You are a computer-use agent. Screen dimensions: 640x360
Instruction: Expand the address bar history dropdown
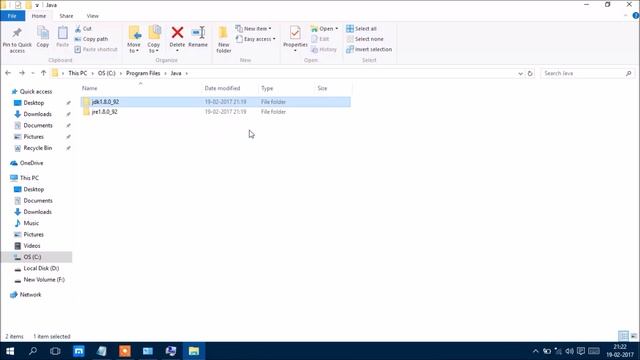520,73
